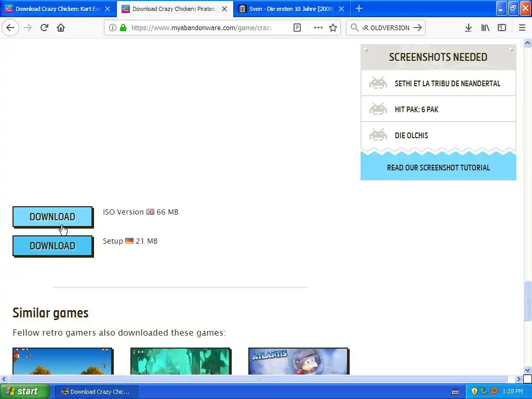Toggle the sidebar view
The height and width of the screenshot is (399, 532).
(502, 28)
